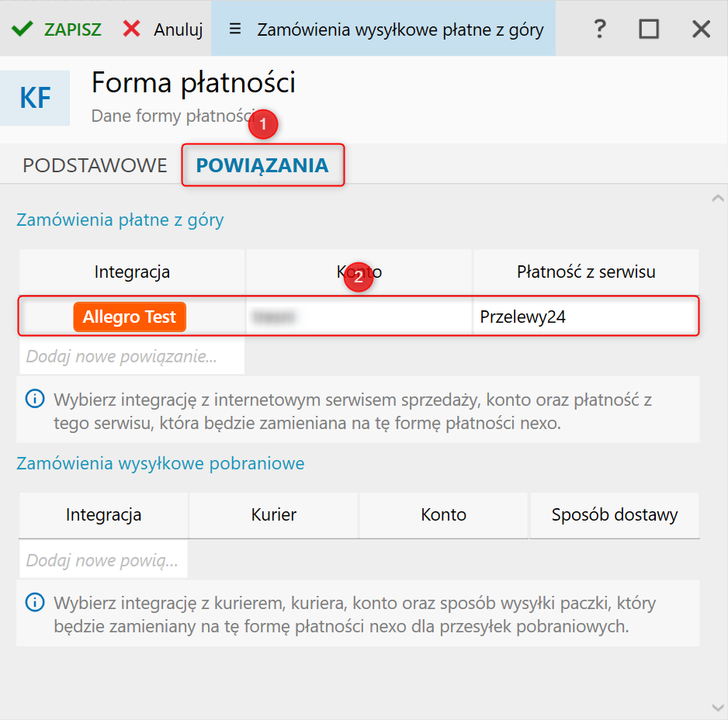Image resolution: width=728 pixels, height=720 pixels.
Task: Add new link in cash-on-delivery table
Action: tap(102, 560)
